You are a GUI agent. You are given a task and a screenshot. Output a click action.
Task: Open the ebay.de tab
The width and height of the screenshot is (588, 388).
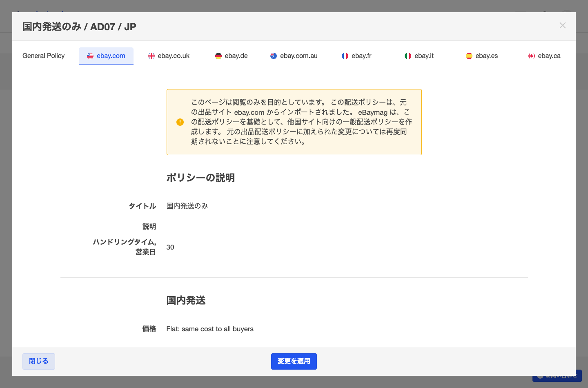coord(232,56)
